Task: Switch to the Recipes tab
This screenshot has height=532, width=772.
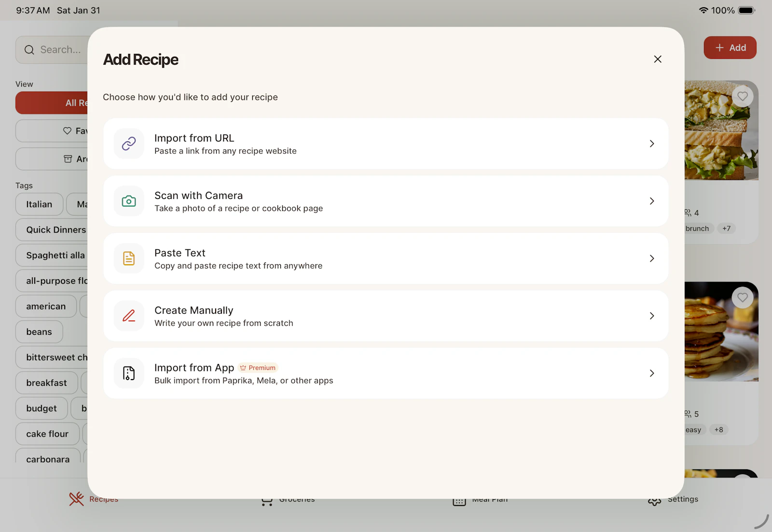Action: (x=94, y=499)
